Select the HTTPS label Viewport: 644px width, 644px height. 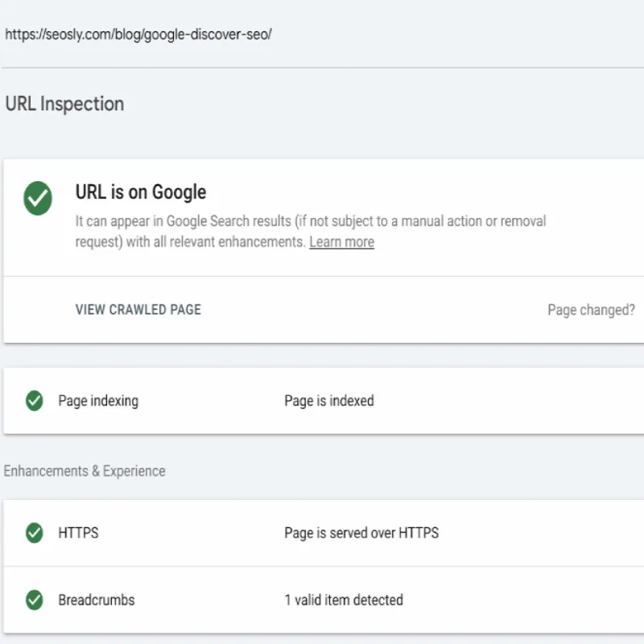pos(78,533)
